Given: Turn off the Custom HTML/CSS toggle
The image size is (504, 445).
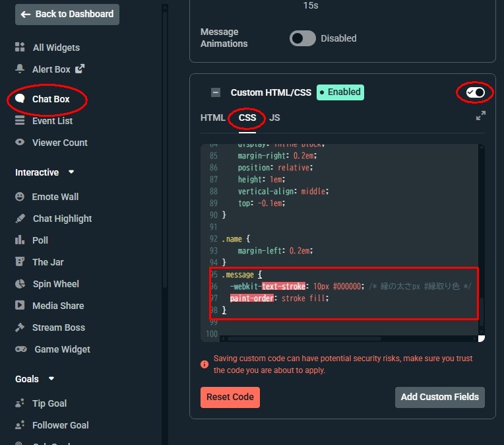Looking at the screenshot, I should [x=475, y=92].
